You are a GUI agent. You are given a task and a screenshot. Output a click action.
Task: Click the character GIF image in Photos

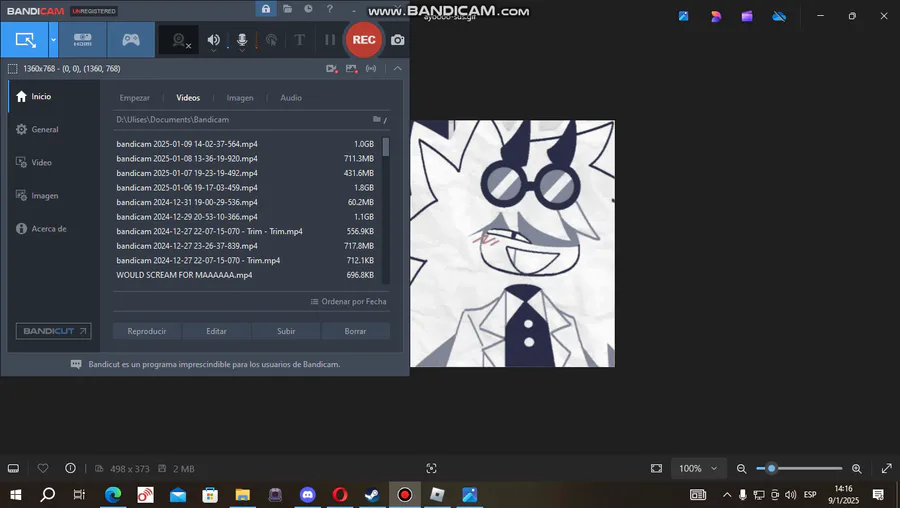(512, 243)
